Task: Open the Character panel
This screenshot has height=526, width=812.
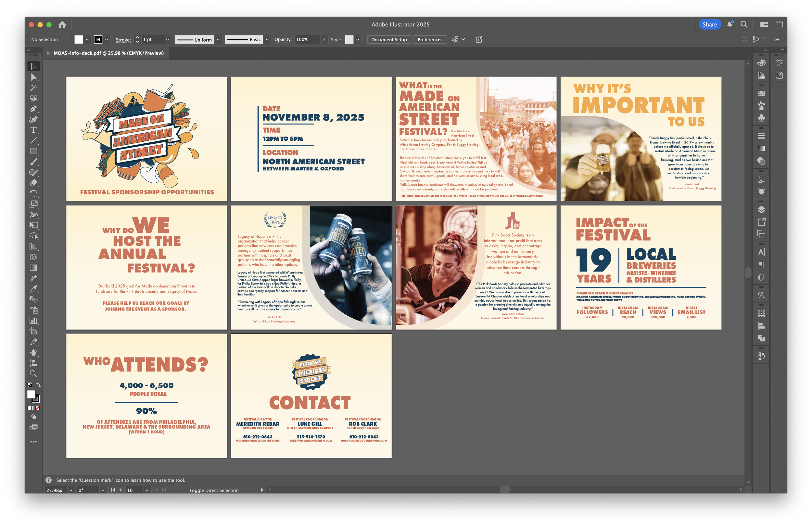Action: (761, 252)
